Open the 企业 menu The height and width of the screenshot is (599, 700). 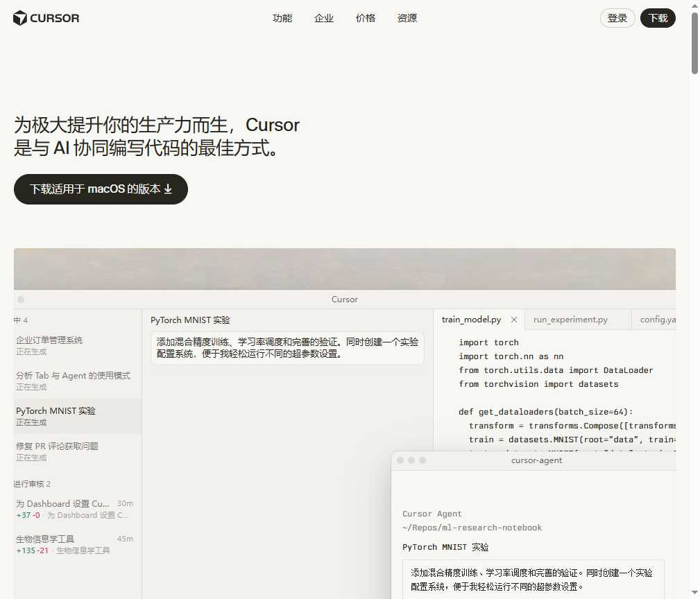pyautogui.click(x=323, y=18)
